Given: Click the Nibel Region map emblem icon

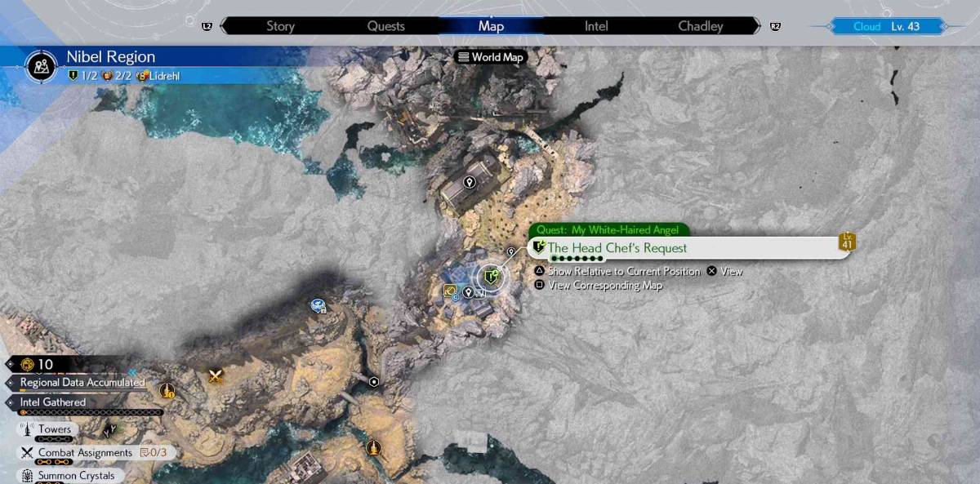Looking at the screenshot, I should (41, 65).
